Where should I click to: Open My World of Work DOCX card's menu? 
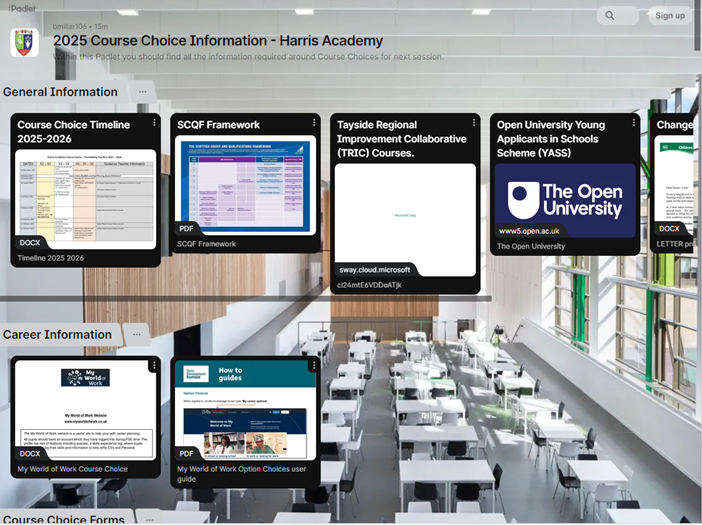pyautogui.click(x=154, y=366)
